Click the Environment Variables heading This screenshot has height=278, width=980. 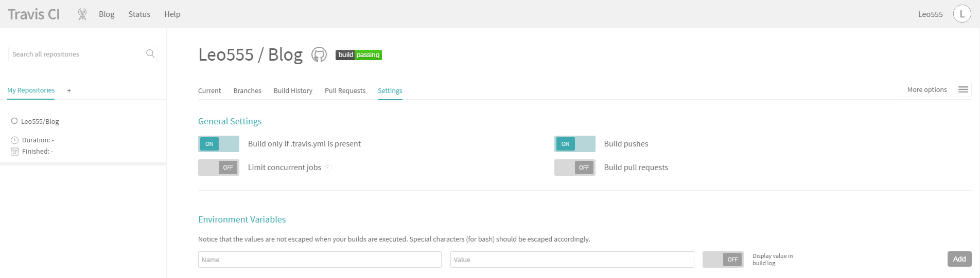(242, 219)
